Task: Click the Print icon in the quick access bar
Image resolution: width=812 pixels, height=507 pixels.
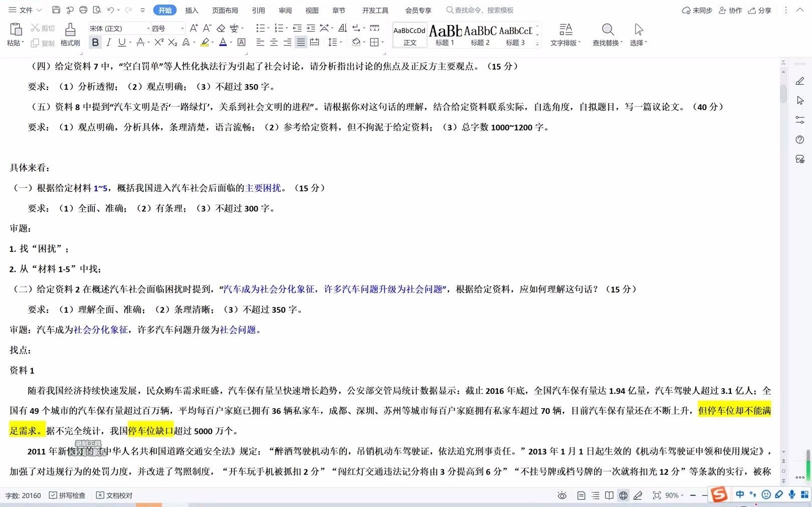Action: (x=83, y=10)
